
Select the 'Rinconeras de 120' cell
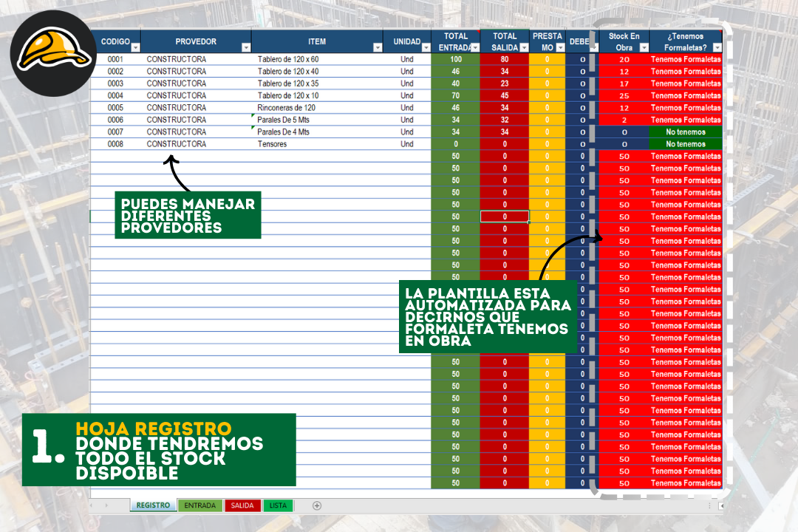tap(317, 107)
